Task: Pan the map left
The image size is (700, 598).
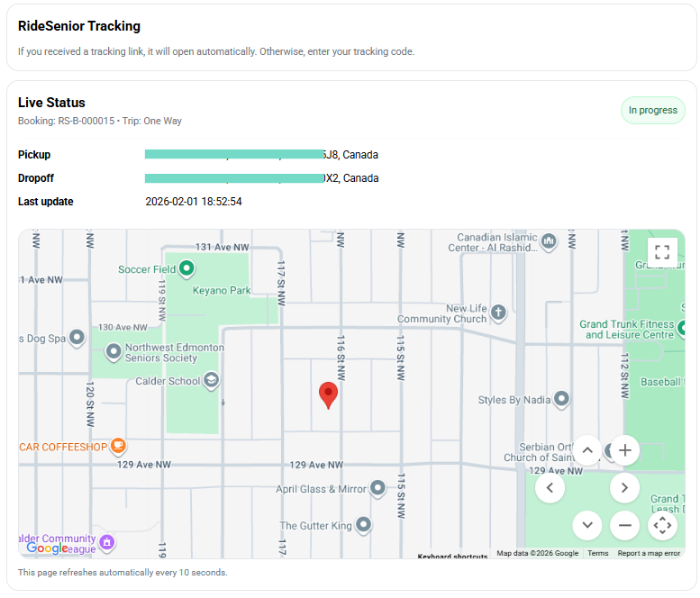Action: [x=550, y=488]
